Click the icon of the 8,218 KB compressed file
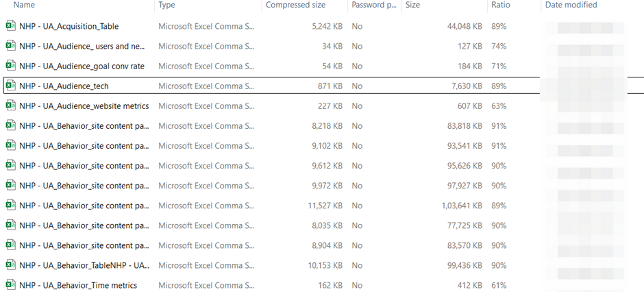644x307 pixels. 10,125
